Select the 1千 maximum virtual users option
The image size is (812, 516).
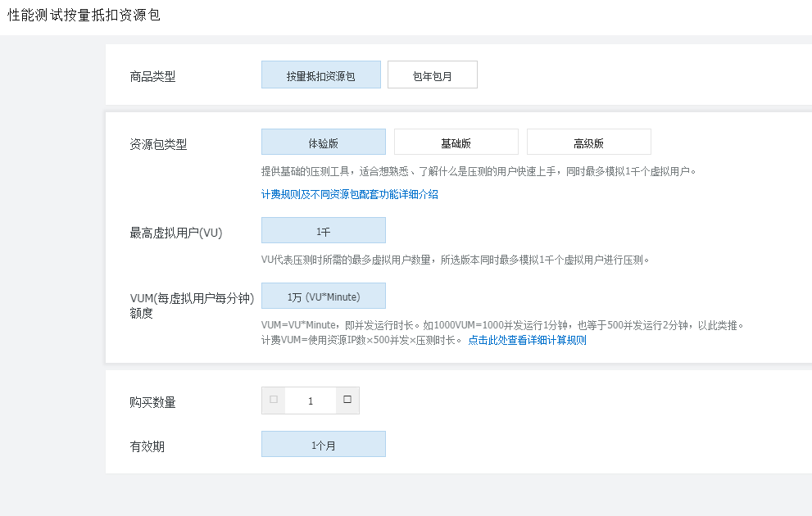323,231
